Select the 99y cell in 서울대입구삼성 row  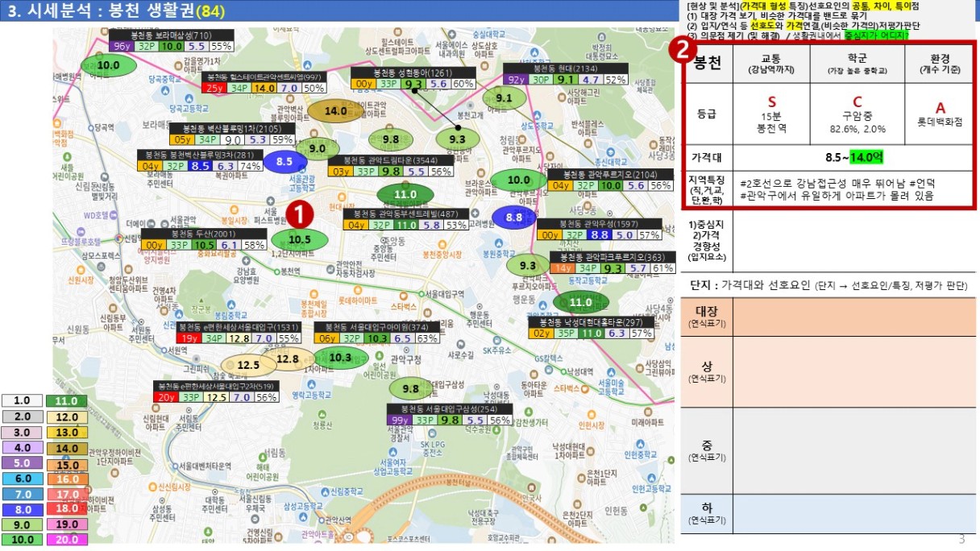click(401, 420)
